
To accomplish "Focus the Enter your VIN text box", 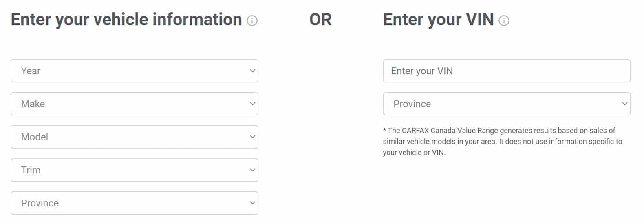I will click(507, 71).
